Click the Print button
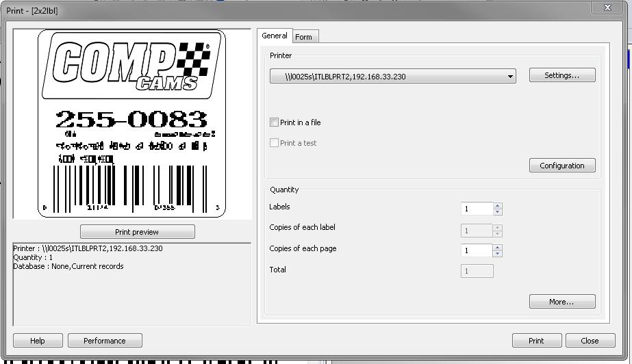Image resolution: width=632 pixels, height=364 pixels. coord(536,341)
